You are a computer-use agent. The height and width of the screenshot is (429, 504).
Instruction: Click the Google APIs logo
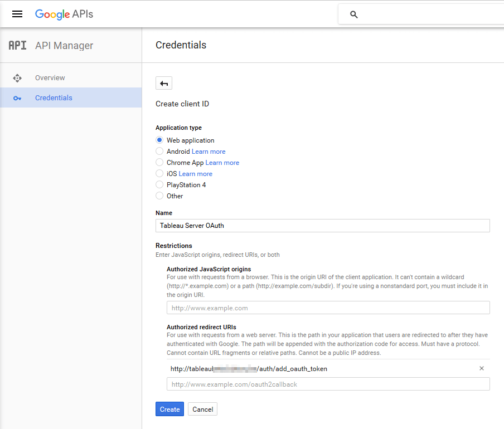[64, 14]
